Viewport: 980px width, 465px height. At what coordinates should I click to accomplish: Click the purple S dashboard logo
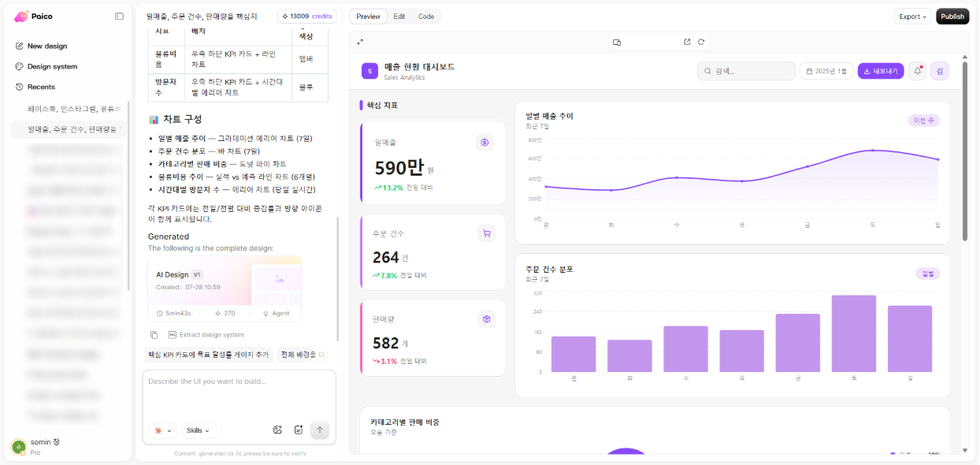click(x=369, y=71)
